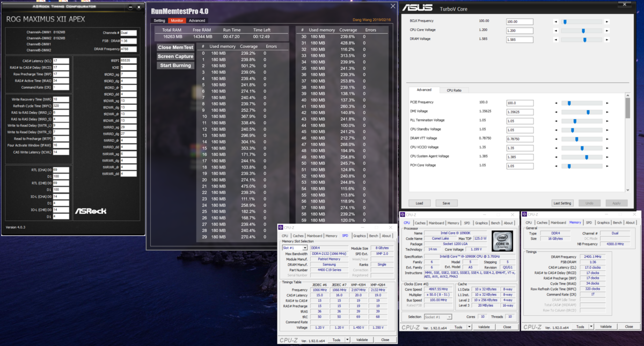Click the DRAM Voltage increase arrow in TurboV
The width and height of the screenshot is (644, 346).
tap(607, 40)
